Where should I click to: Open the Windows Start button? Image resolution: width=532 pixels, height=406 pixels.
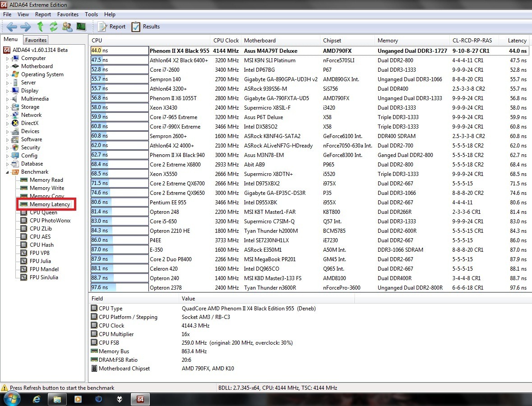tap(12, 399)
